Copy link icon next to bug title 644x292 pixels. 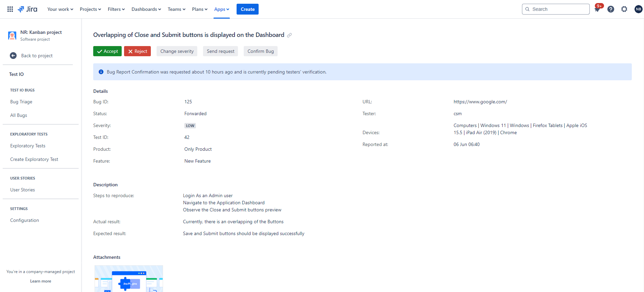coord(289,35)
